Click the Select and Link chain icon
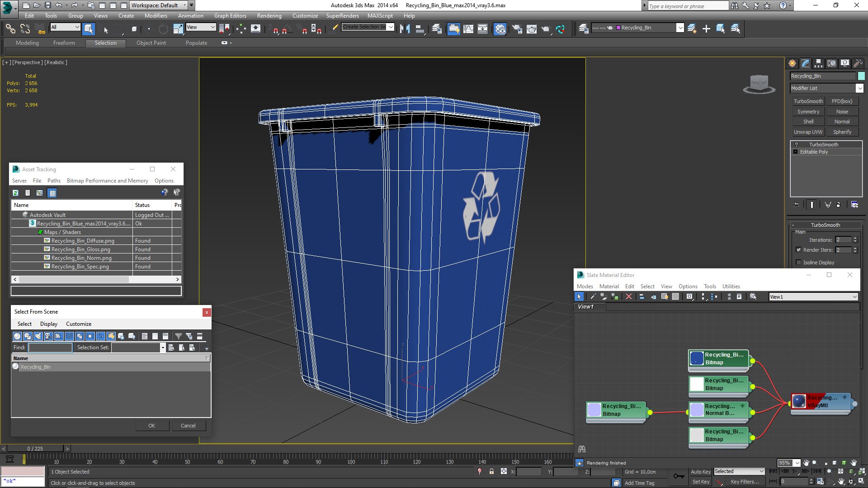Viewport: 868px width, 488px height. (10, 29)
